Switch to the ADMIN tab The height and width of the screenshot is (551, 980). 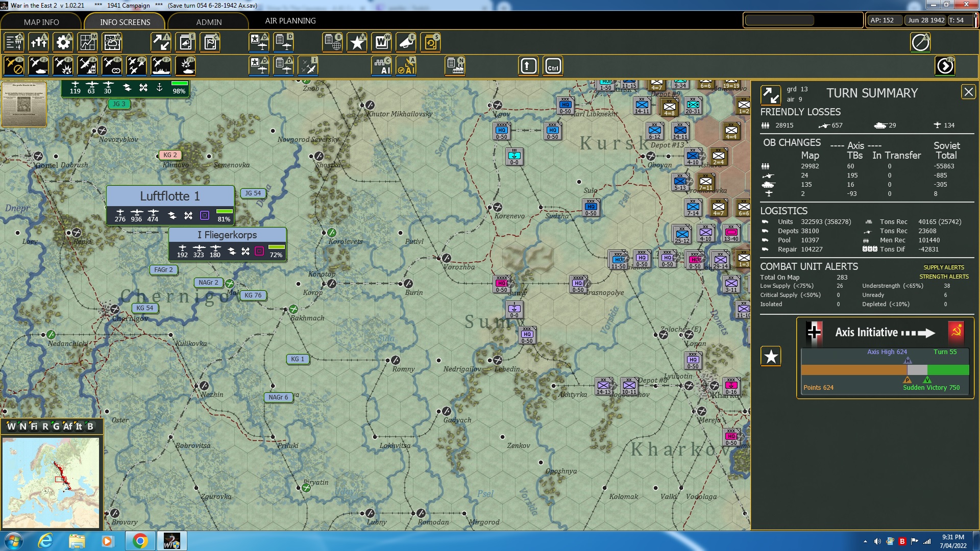pyautogui.click(x=209, y=22)
